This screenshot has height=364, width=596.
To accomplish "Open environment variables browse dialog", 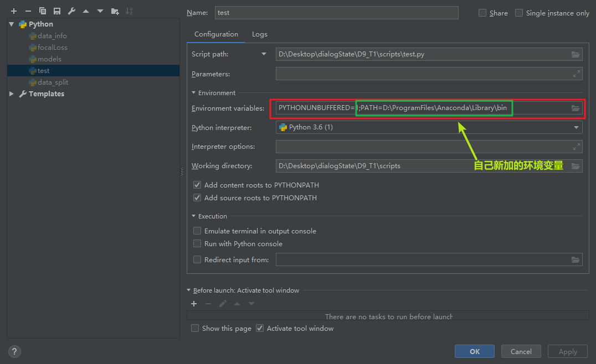I will click(x=576, y=108).
